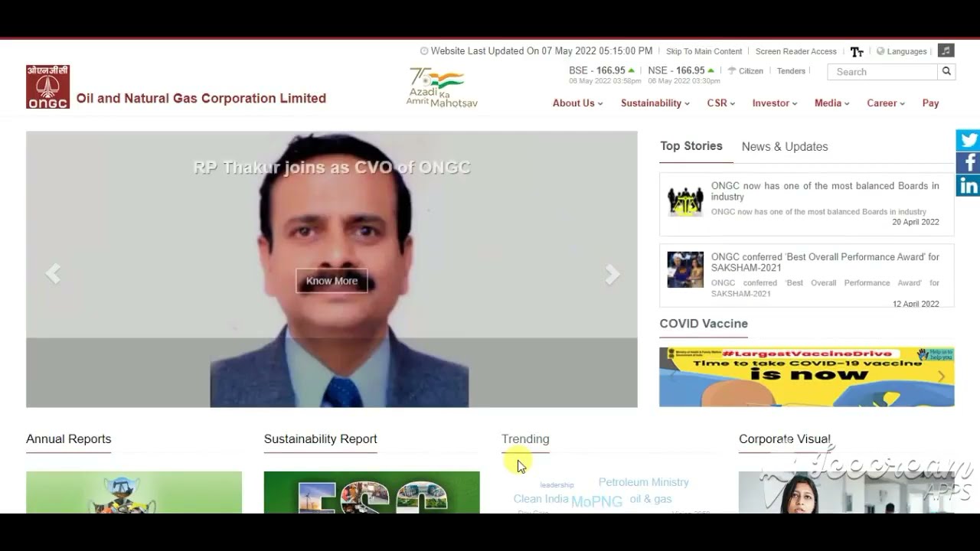Open the Languages selector
The image size is (980, 551).
902,51
